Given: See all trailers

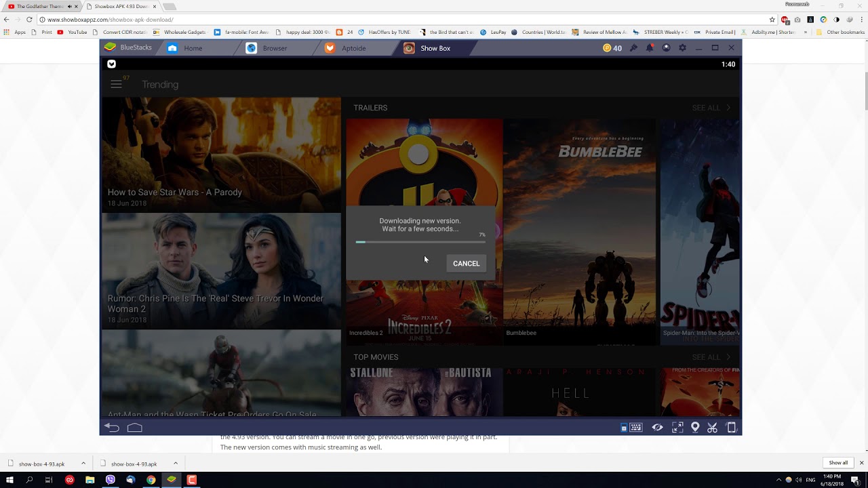Looking at the screenshot, I should (x=711, y=108).
